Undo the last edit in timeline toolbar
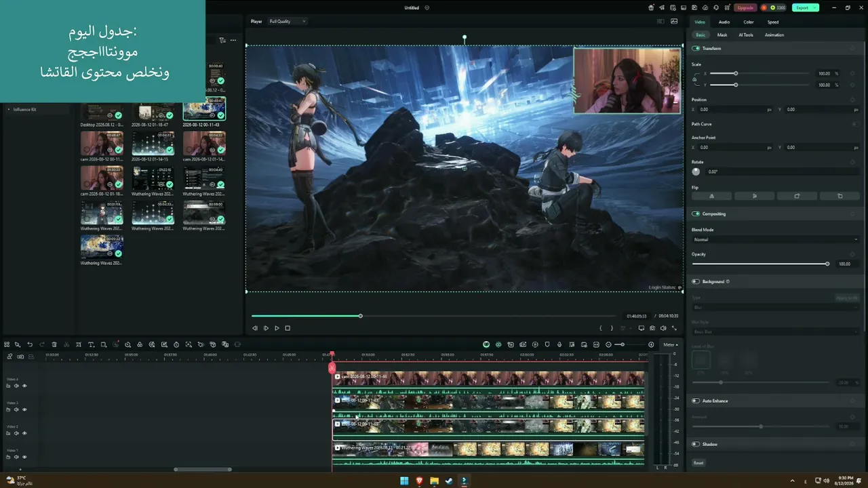The image size is (868, 488). 30,344
